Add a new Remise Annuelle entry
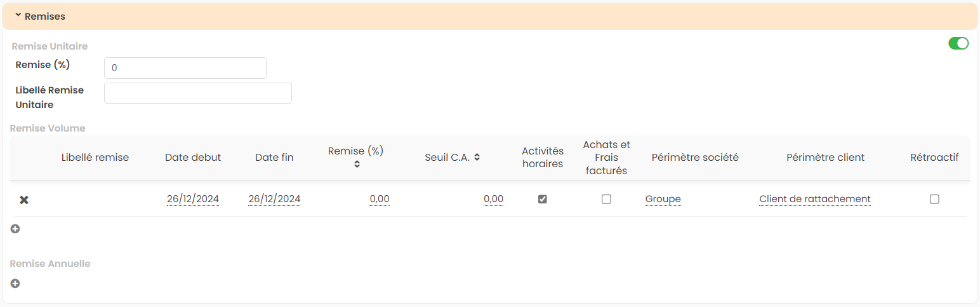 (15, 283)
